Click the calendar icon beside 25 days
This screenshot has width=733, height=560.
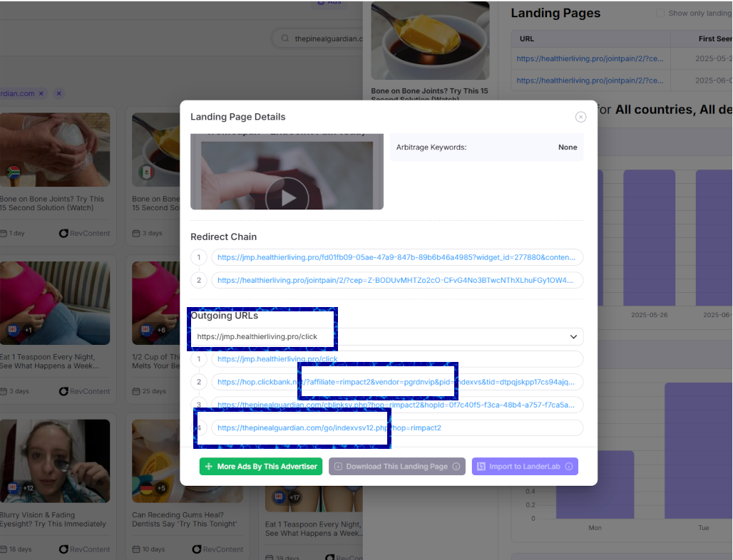pos(136,391)
